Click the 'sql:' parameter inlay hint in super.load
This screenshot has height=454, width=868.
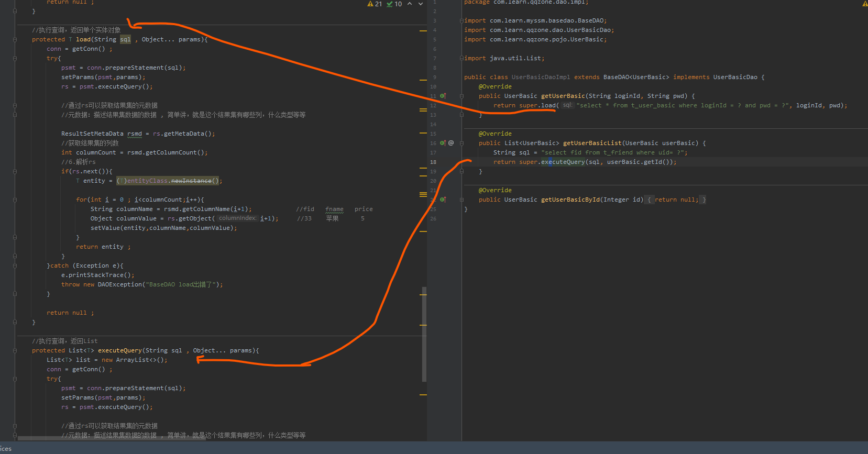[567, 105]
